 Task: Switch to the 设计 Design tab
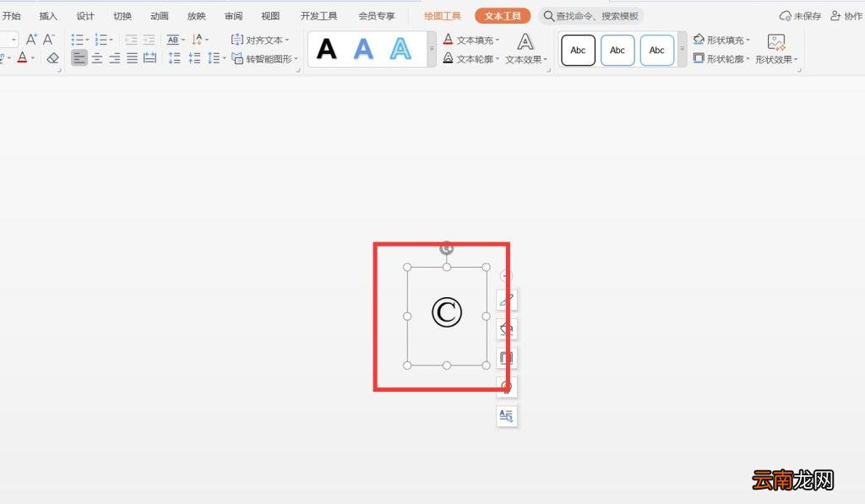(85, 16)
